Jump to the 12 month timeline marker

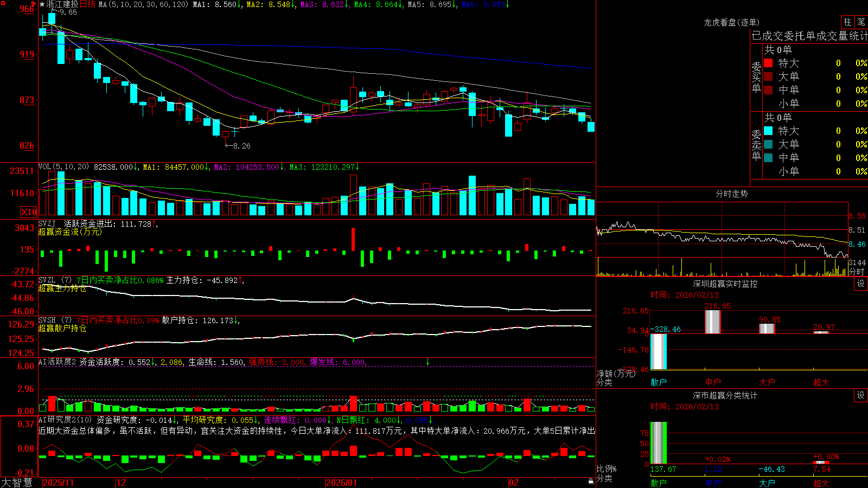click(x=122, y=483)
